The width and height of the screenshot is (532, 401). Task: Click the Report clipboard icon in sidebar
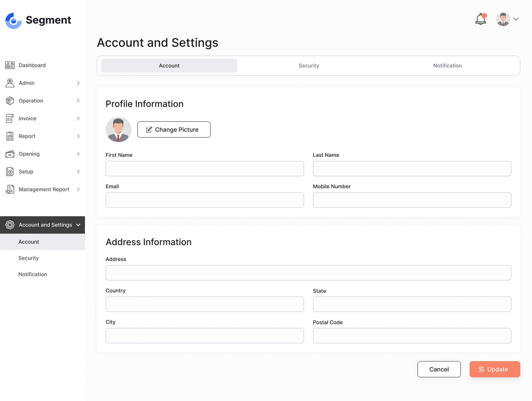(x=10, y=136)
